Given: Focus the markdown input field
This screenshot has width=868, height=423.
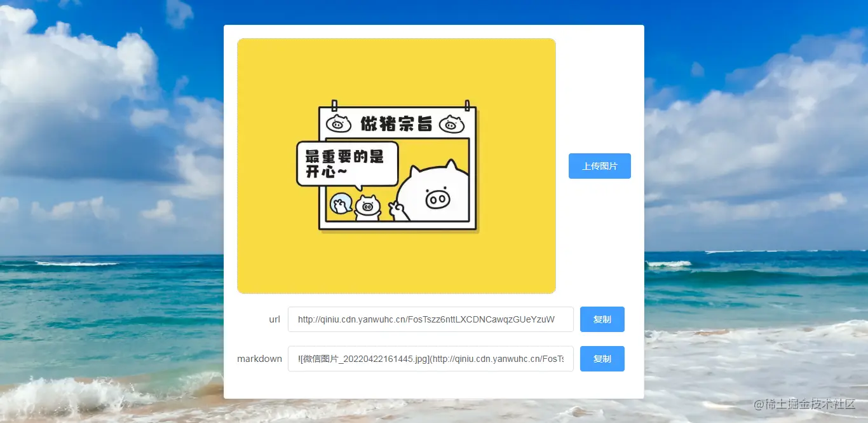Looking at the screenshot, I should [430, 359].
